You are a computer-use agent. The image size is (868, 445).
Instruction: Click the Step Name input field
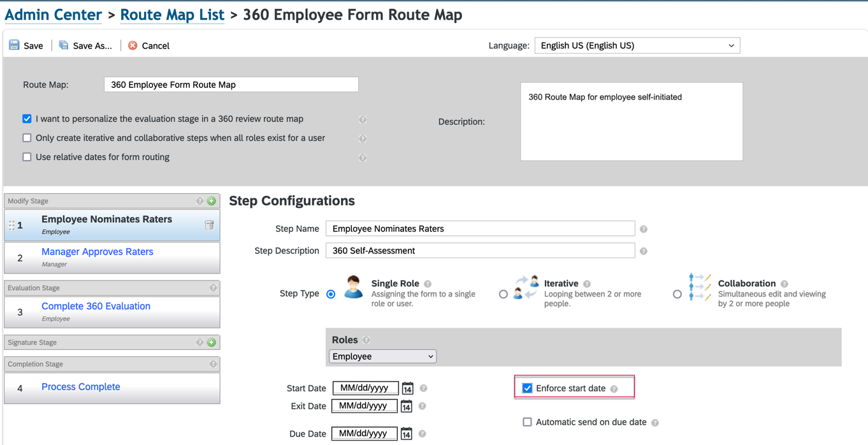[x=480, y=228]
